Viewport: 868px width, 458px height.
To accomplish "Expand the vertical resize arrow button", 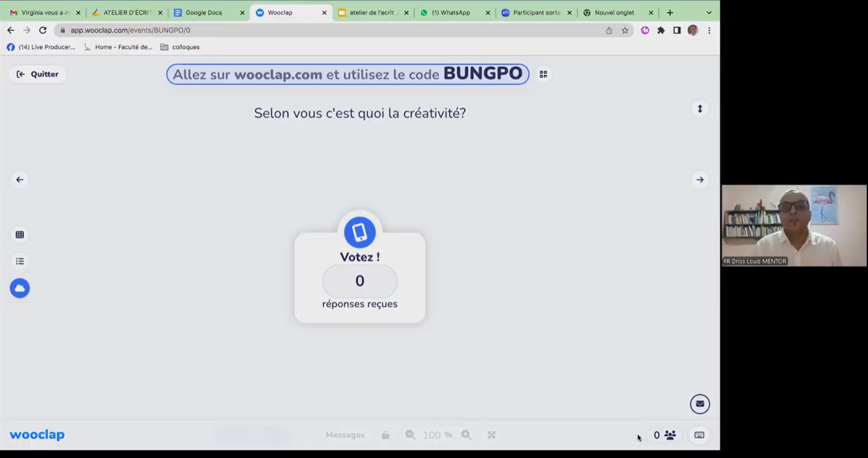I will [700, 109].
